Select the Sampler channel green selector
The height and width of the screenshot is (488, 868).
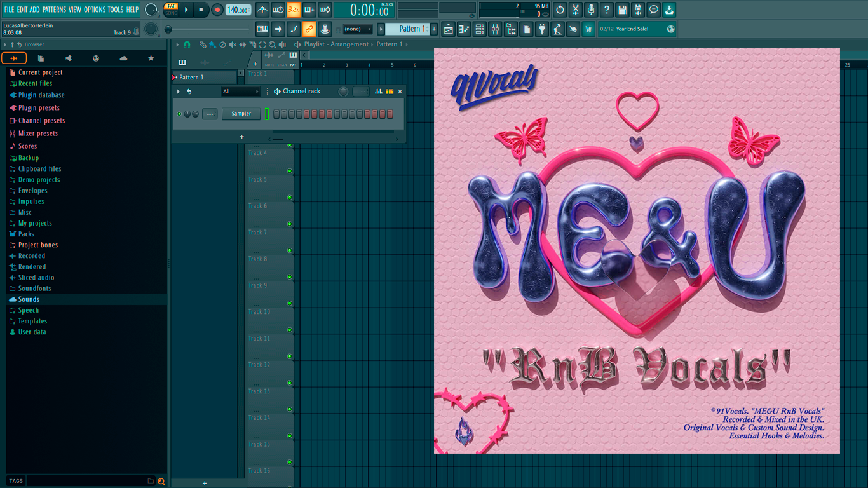pyautogui.click(x=268, y=114)
